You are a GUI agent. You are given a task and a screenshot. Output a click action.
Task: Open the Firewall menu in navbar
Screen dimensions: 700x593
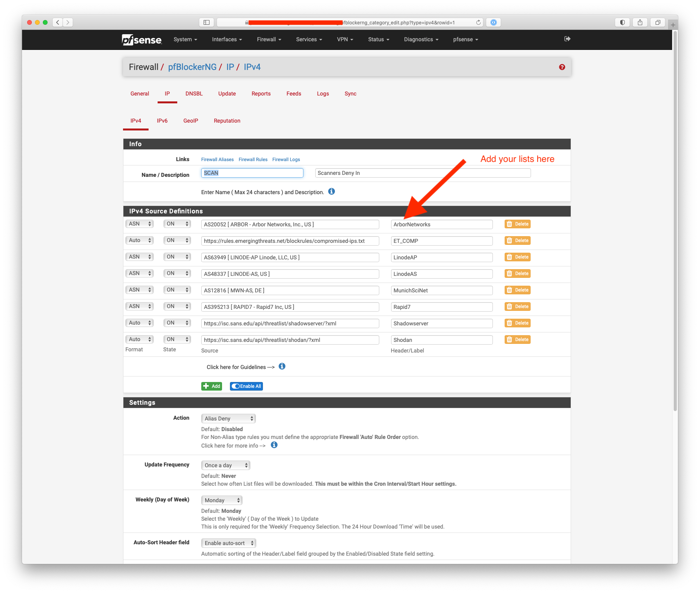269,40
